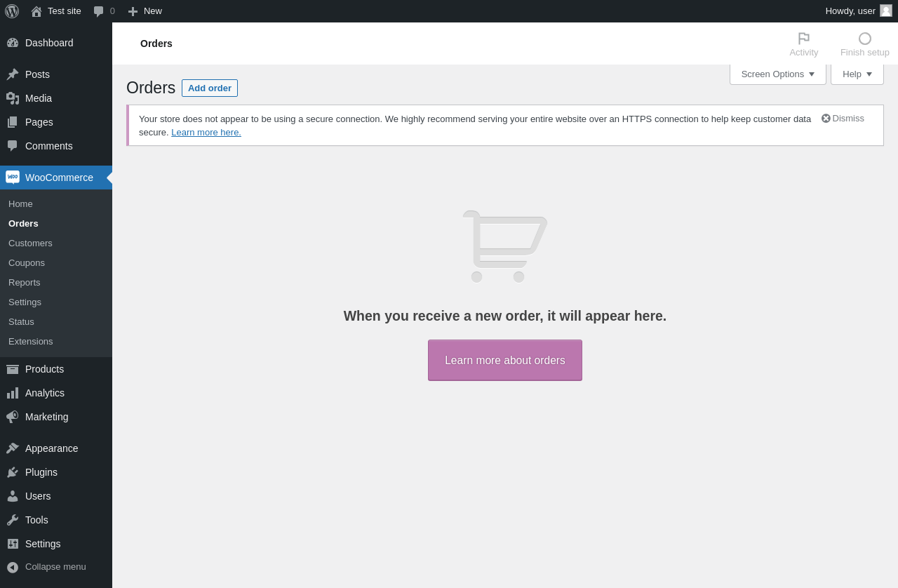Click the WooCommerce woo logo icon
This screenshot has height=588, width=898.
coord(13,178)
